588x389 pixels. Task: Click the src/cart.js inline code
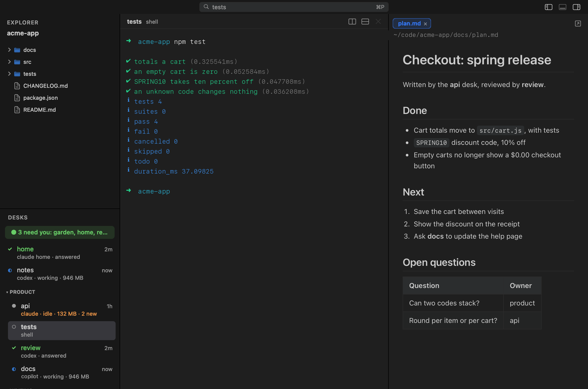pyautogui.click(x=500, y=130)
